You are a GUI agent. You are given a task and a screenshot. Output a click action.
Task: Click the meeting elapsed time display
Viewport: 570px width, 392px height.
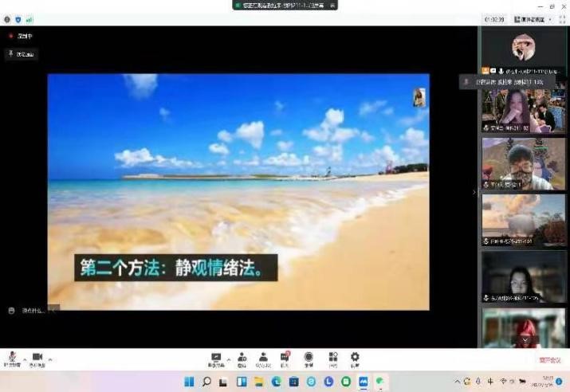pyautogui.click(x=495, y=20)
